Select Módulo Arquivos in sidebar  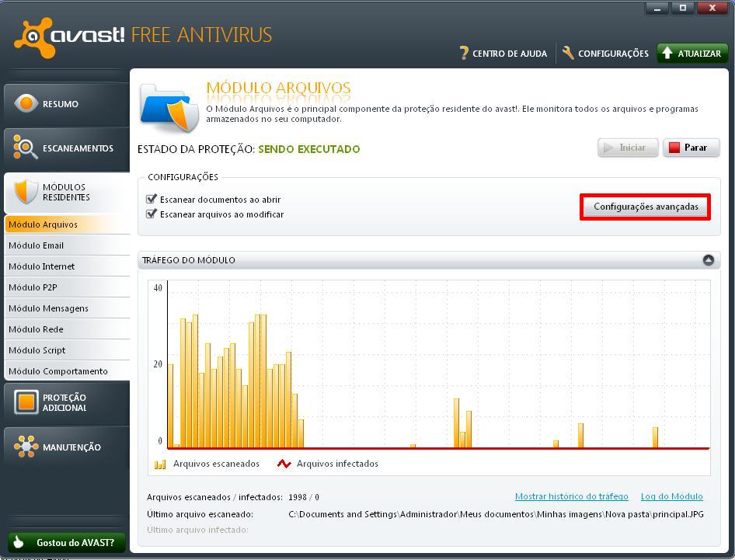[67, 224]
